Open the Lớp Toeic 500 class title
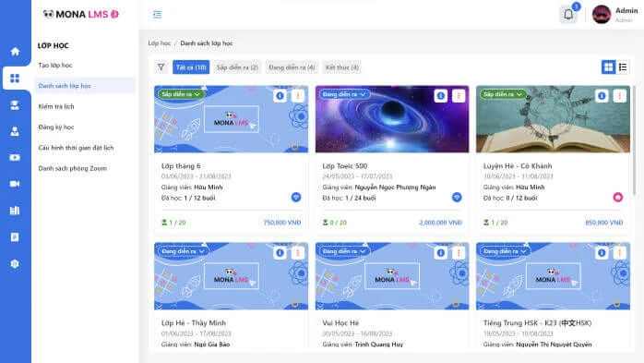The image size is (644, 363). click(344, 165)
